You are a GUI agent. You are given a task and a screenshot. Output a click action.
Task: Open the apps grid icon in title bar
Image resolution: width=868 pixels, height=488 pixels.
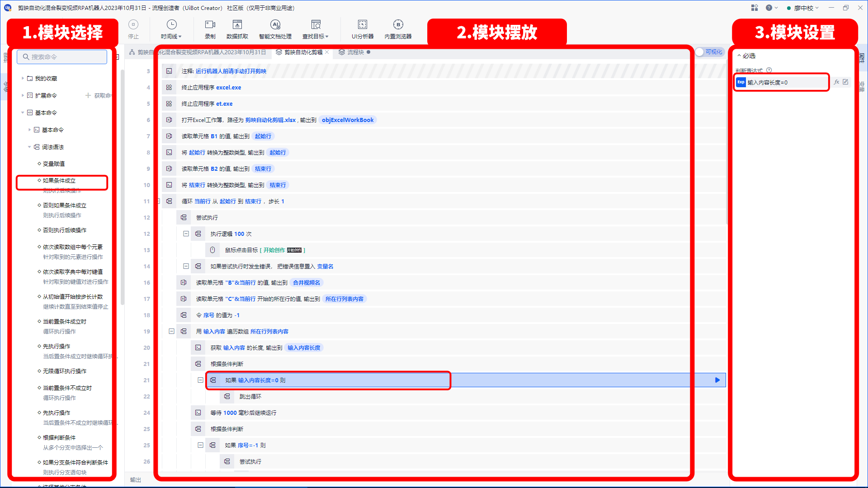click(755, 8)
